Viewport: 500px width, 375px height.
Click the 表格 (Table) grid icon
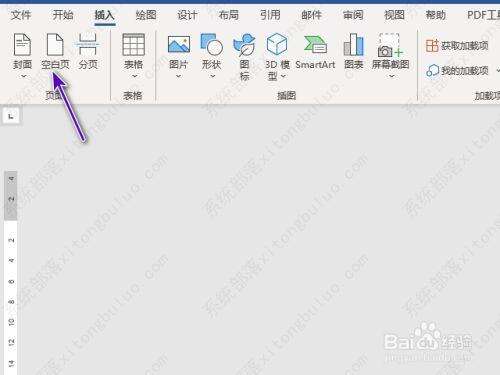[134, 44]
